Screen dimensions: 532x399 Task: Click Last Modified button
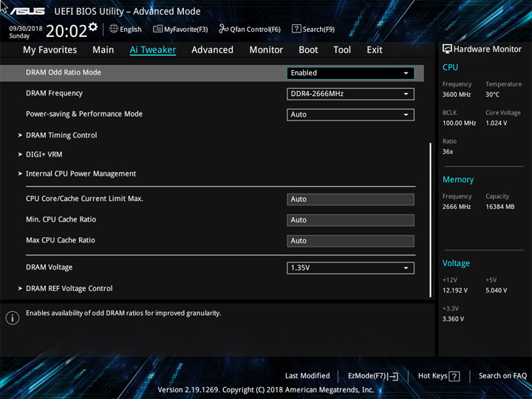(x=307, y=376)
